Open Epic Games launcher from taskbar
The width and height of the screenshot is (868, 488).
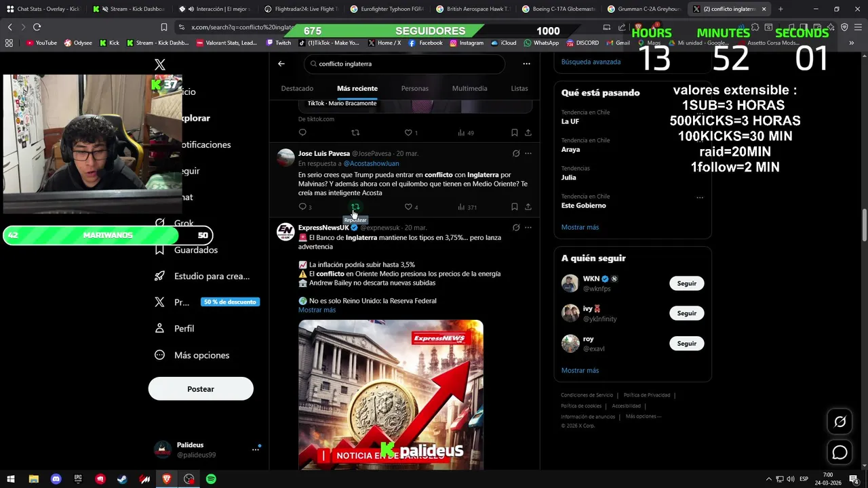coord(78,479)
